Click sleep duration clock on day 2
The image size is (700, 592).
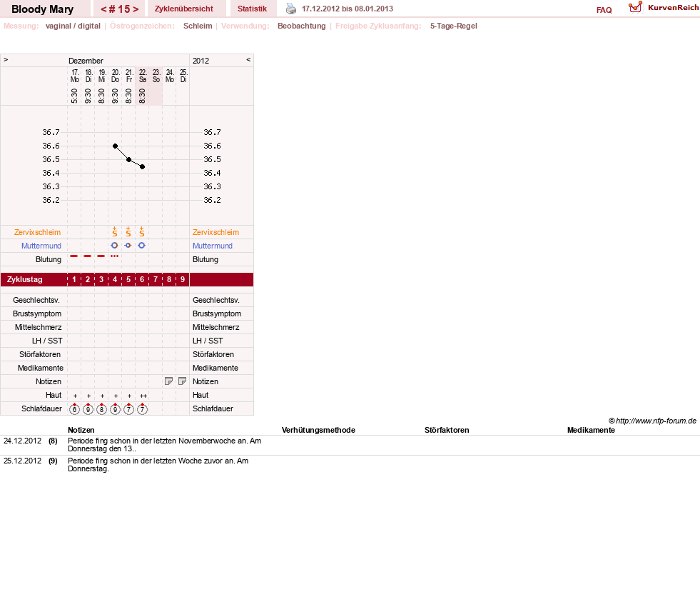[88, 408]
